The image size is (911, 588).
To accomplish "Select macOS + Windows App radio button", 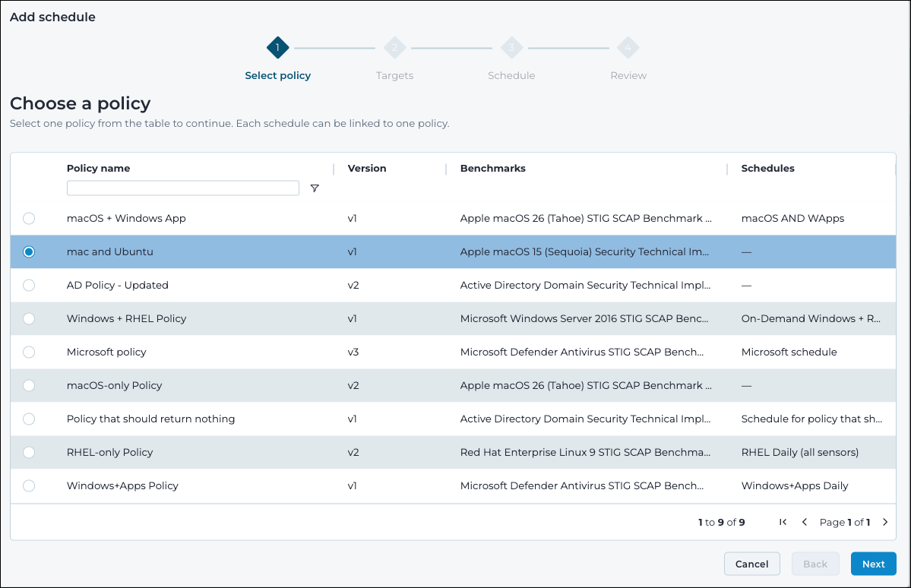I will click(28, 219).
